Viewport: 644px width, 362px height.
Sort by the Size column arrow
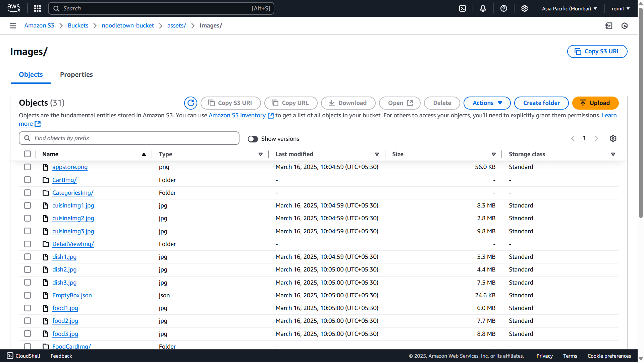(494, 154)
